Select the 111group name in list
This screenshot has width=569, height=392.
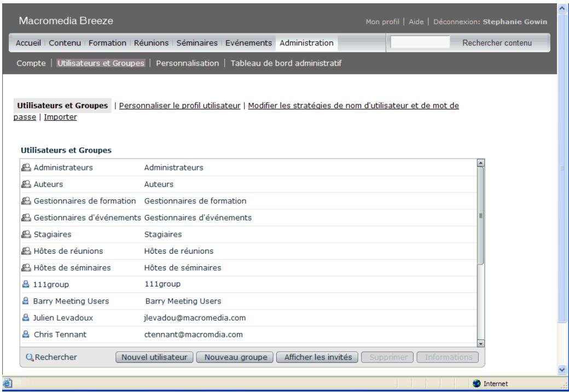tap(51, 284)
